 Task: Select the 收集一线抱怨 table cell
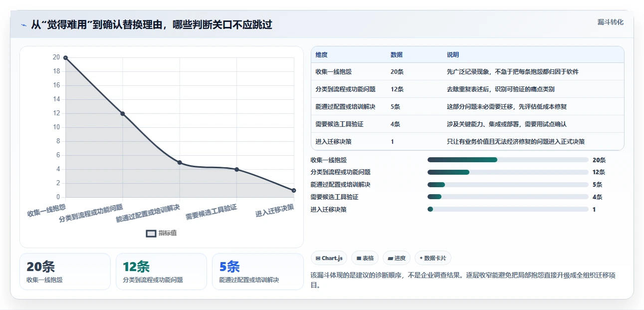click(334, 72)
